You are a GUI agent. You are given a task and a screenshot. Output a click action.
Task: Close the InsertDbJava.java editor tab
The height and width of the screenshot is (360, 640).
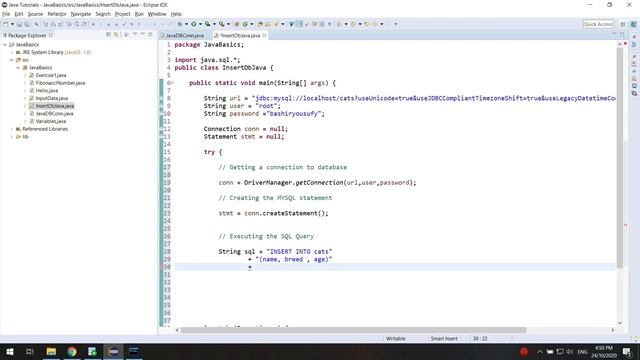point(264,36)
